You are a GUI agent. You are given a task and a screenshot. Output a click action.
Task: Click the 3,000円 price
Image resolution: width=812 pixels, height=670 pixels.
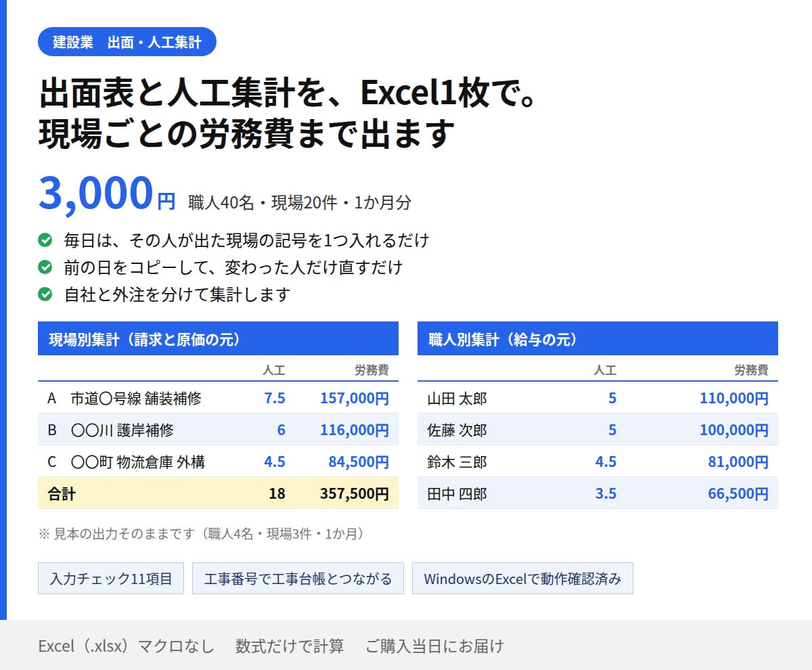(x=107, y=194)
